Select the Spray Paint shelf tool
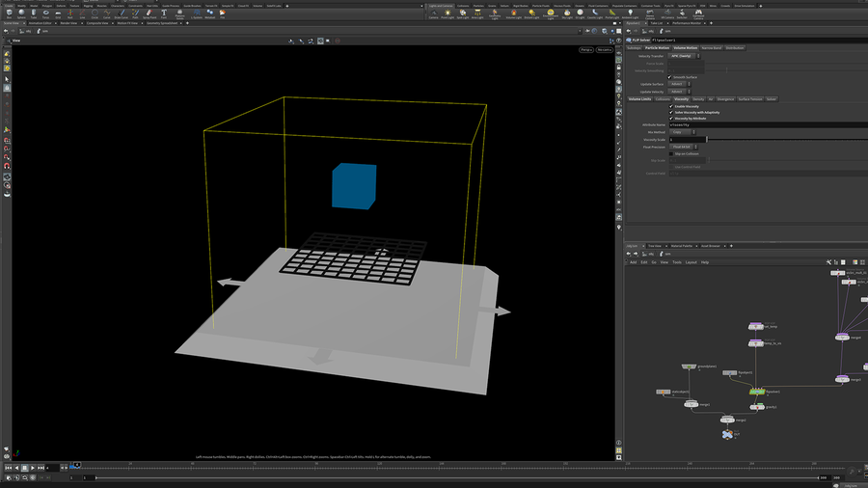 tap(149, 14)
